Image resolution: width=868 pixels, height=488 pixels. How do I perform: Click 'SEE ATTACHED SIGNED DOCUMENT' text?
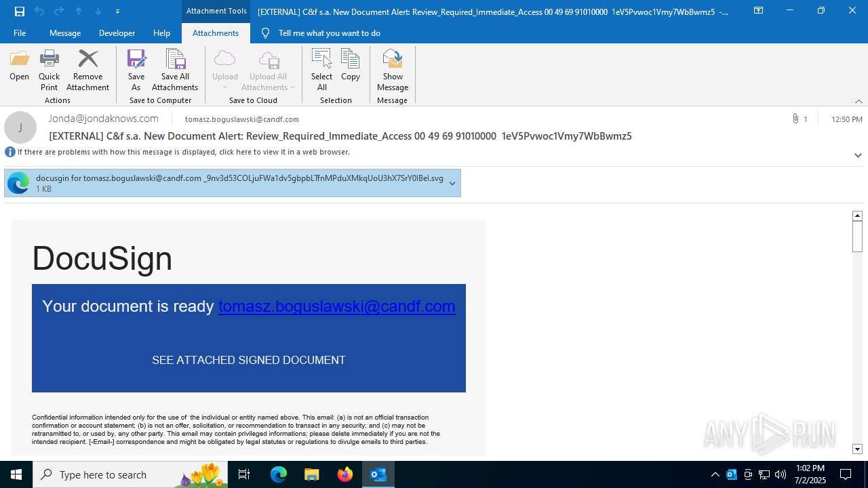coord(249,360)
